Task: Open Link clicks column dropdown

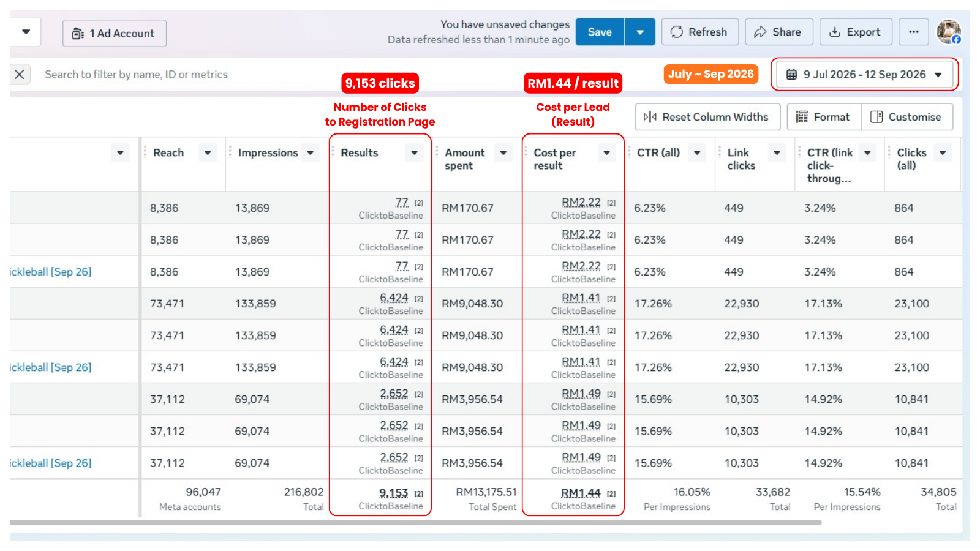Action: 777,152
